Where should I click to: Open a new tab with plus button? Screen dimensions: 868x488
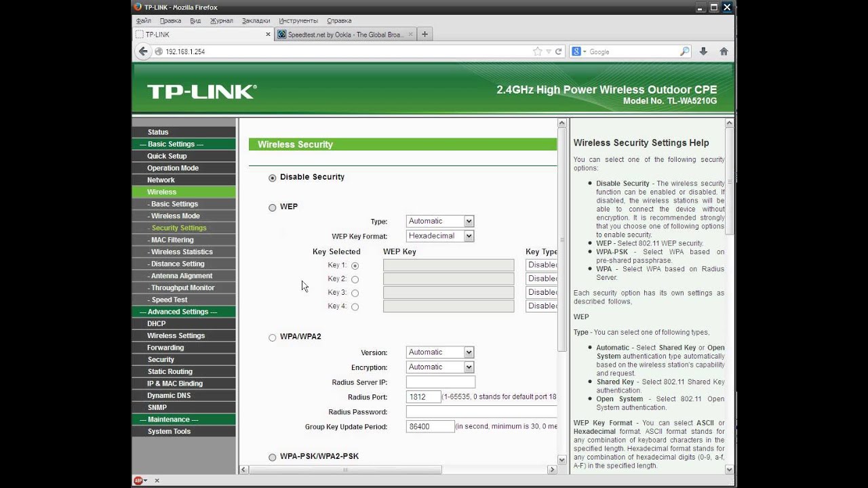tap(425, 35)
